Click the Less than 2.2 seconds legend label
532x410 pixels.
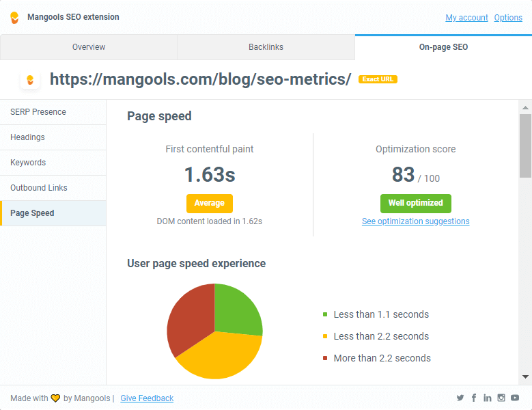pyautogui.click(x=381, y=336)
